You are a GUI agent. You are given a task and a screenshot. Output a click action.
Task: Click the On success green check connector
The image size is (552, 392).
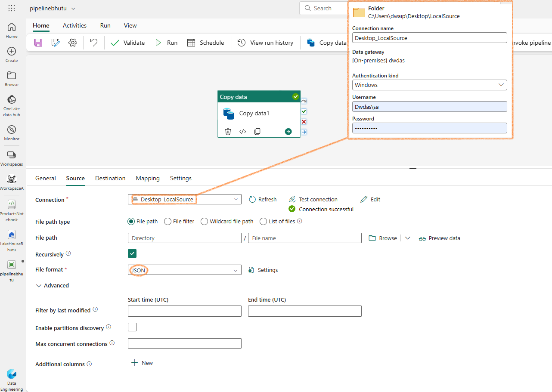coord(304,111)
